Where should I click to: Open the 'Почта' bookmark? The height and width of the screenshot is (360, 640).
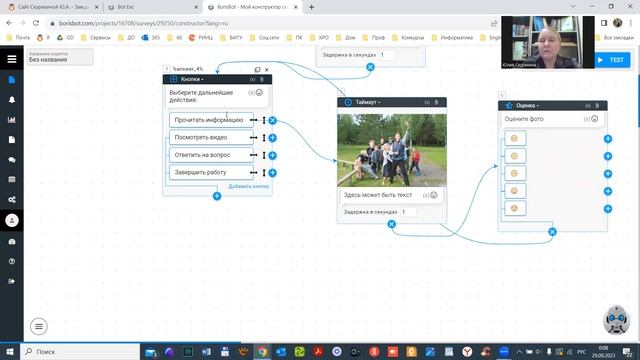(18, 38)
